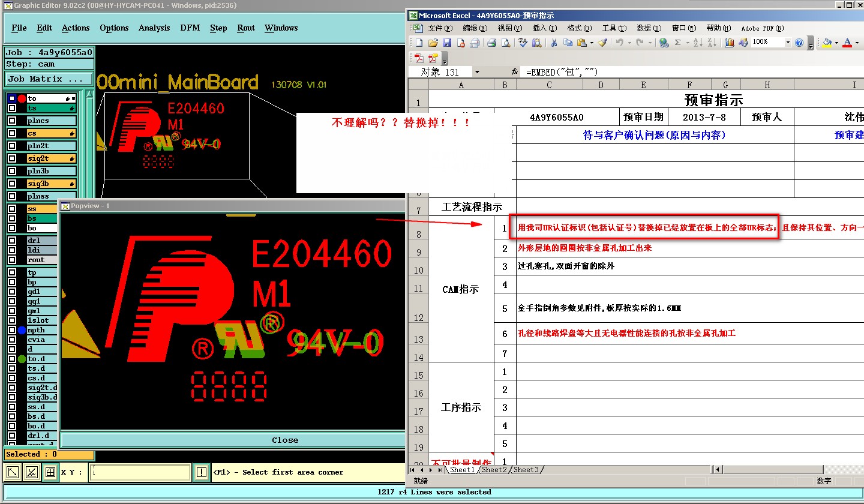Image resolution: width=864 pixels, height=504 pixels.
Task: Click the Job Matrix ... button
Action: click(x=49, y=79)
